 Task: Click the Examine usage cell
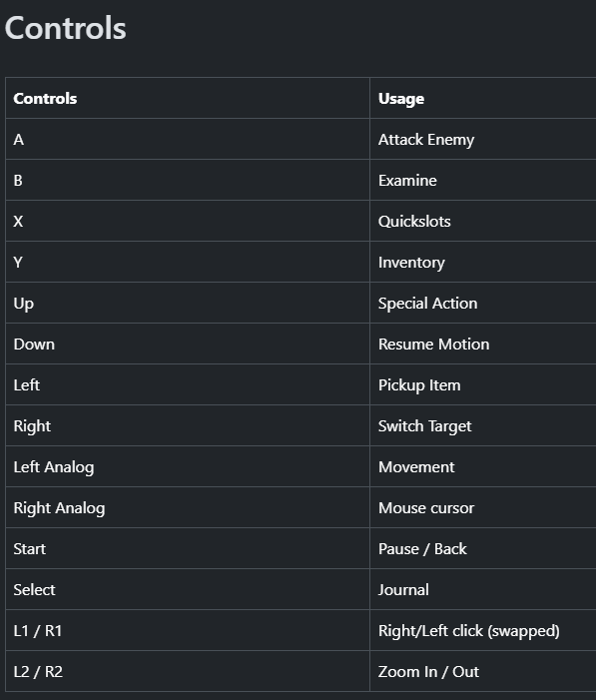point(483,181)
